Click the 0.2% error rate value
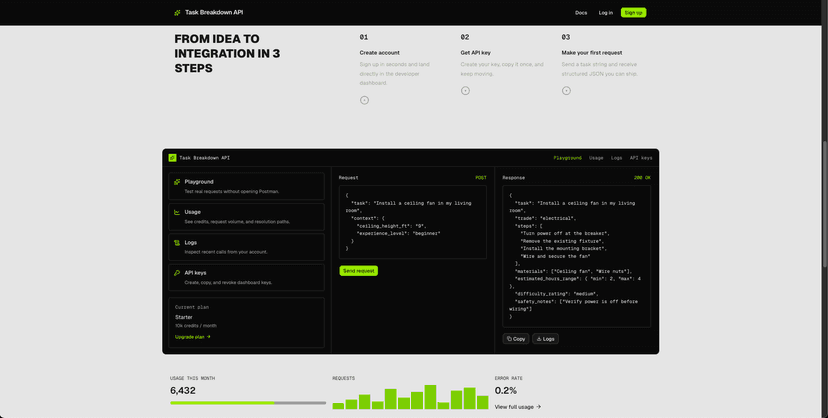Image resolution: width=828 pixels, height=418 pixels. (506, 391)
